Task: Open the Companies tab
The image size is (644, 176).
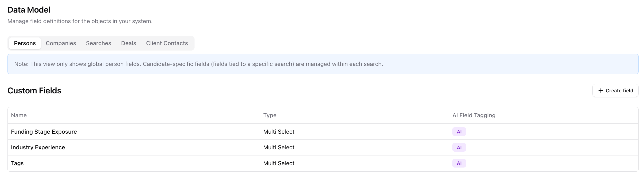Action: (61, 43)
